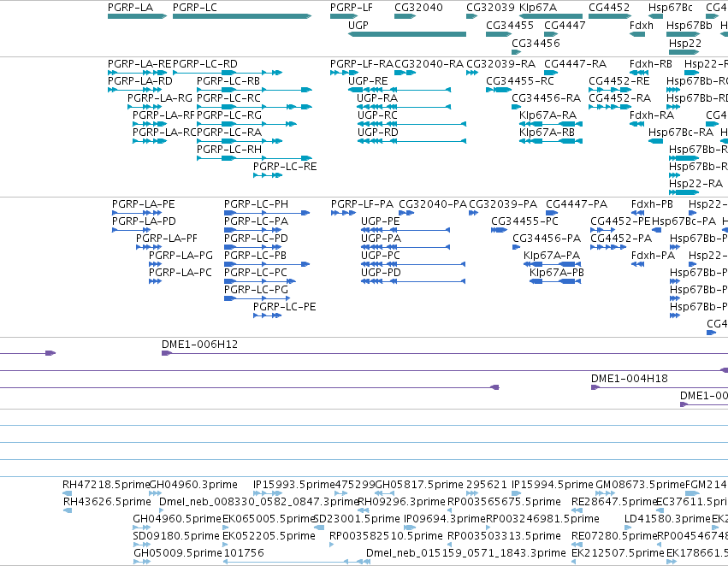Open protein PGRP-LA-PC label

pyautogui.click(x=181, y=273)
